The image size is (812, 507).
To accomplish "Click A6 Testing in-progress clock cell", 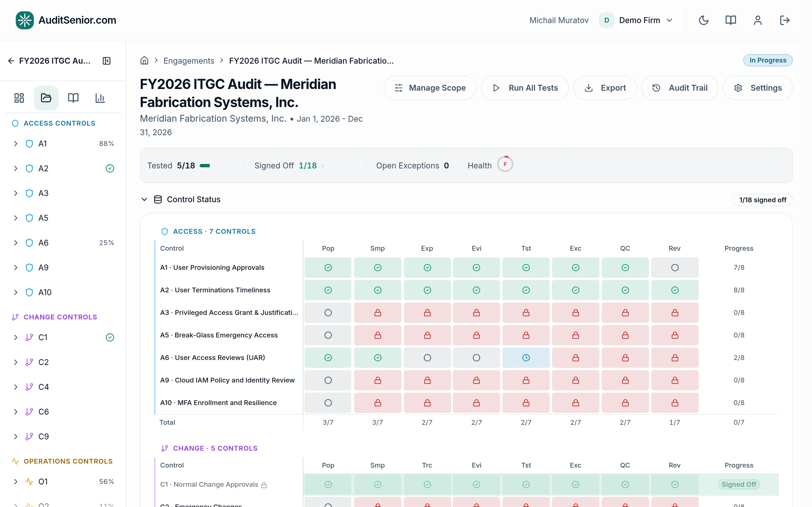I will [x=526, y=358].
